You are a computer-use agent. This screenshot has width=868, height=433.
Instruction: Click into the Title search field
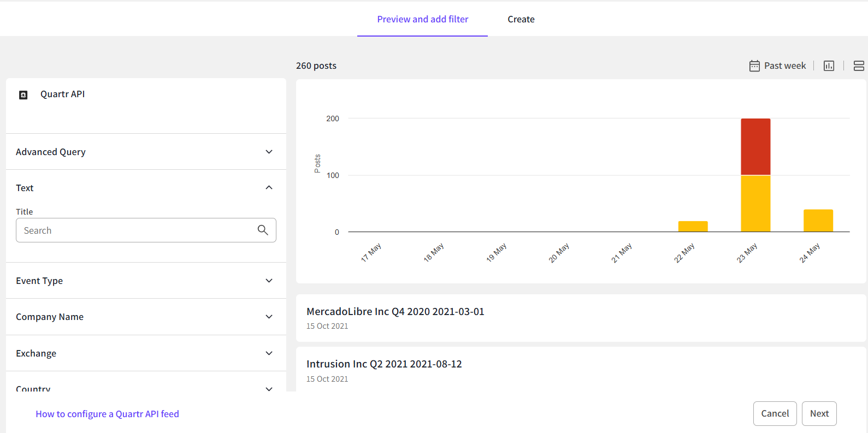[x=137, y=230]
